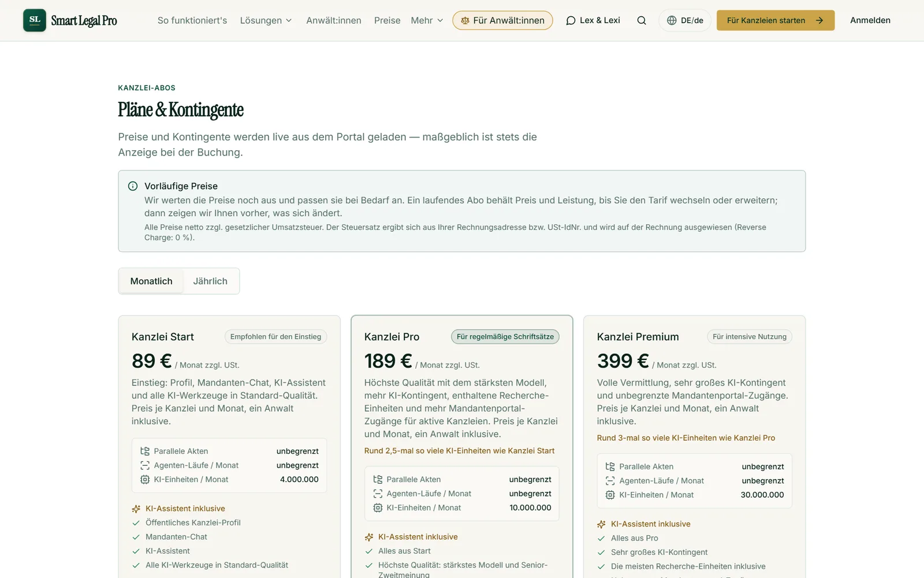This screenshot has width=924, height=578.
Task: Click Agenten-Läufe icon in Kanzlei Start
Action: click(x=145, y=465)
